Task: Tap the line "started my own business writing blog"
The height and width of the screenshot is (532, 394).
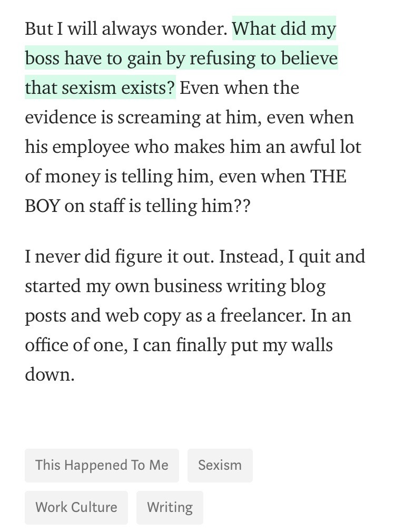Action: click(175, 286)
